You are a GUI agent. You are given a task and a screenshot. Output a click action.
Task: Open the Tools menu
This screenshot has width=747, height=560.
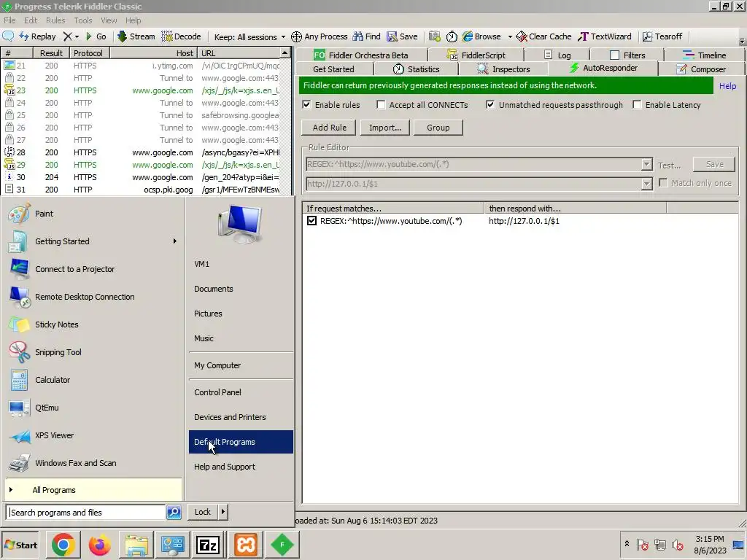point(83,20)
